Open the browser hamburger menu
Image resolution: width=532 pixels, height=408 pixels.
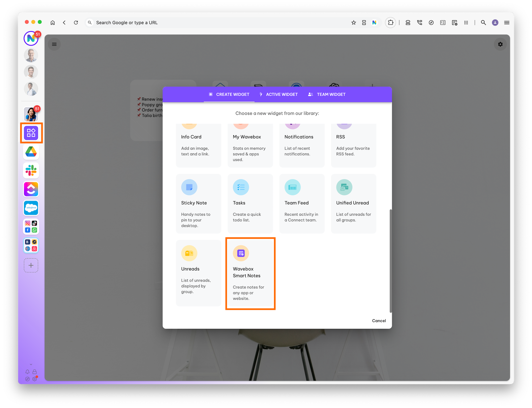(x=507, y=23)
